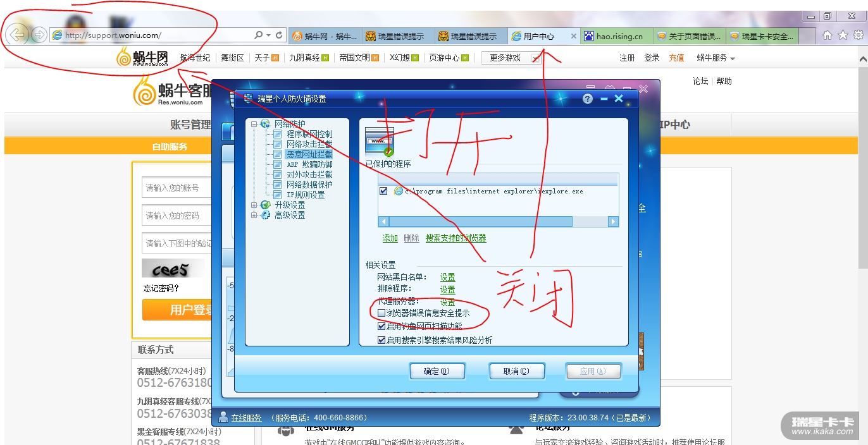
Task: Click the 蜗牛网 snail logo
Action: click(x=142, y=58)
